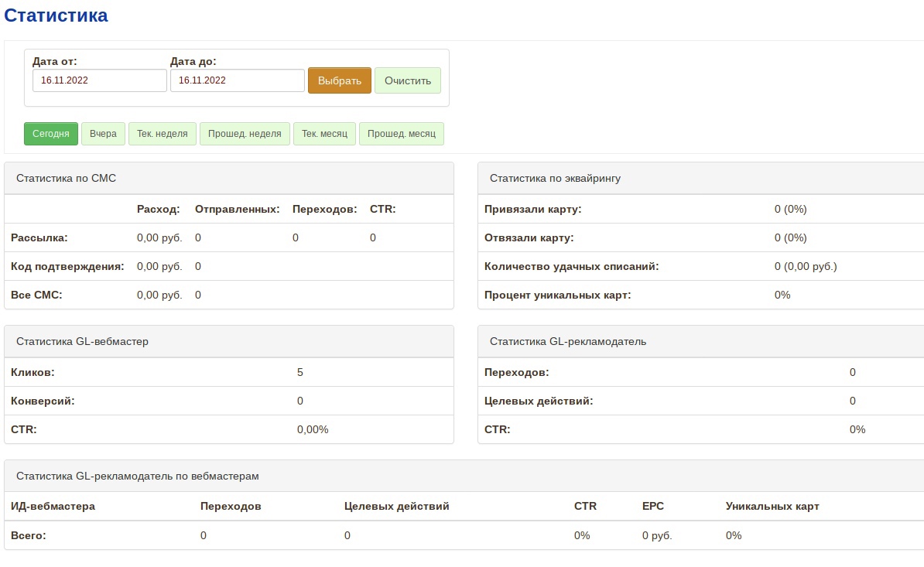Click the 'EPC' column header
This screenshot has height=567, width=924.
tap(652, 507)
